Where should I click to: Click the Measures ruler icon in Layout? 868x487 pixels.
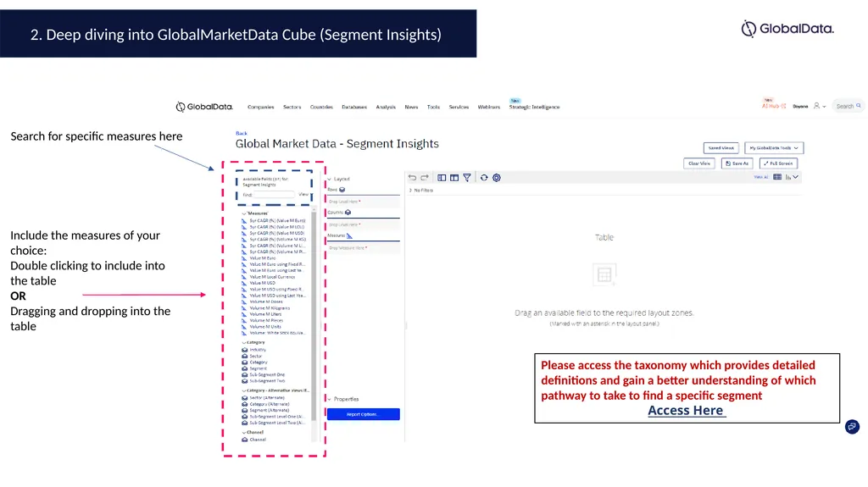(x=349, y=235)
